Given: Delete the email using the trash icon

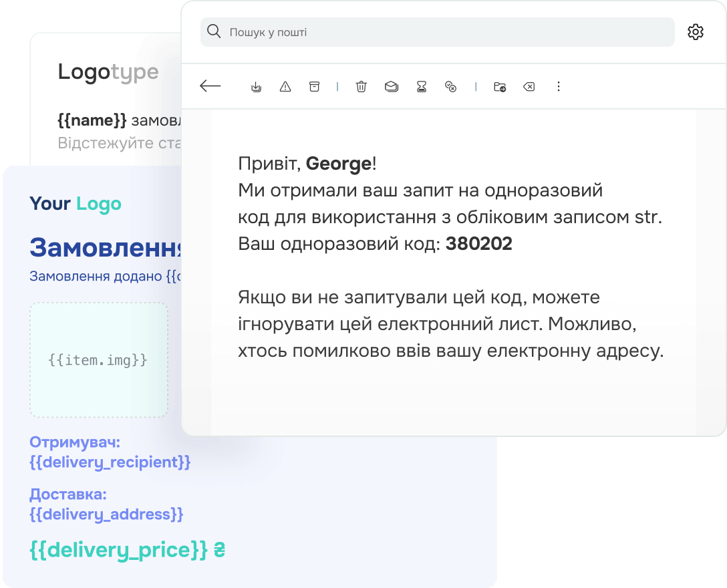Looking at the screenshot, I should 361,86.
